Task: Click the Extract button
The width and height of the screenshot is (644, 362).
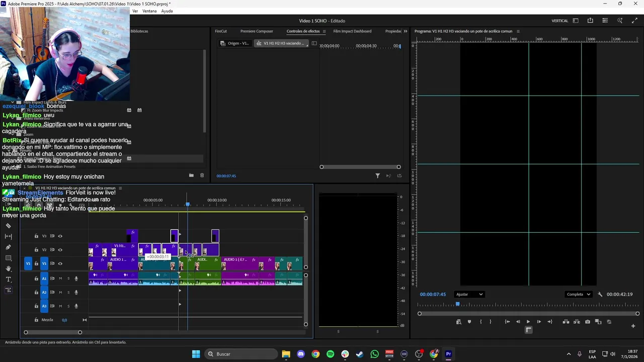Action: (577, 322)
